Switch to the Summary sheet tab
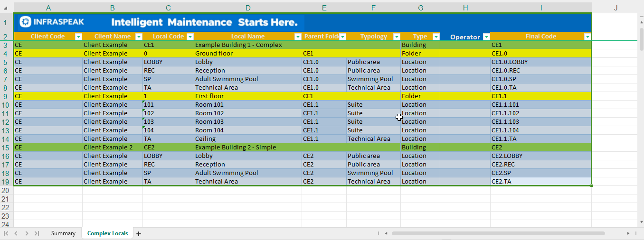644x240 pixels. (63, 233)
